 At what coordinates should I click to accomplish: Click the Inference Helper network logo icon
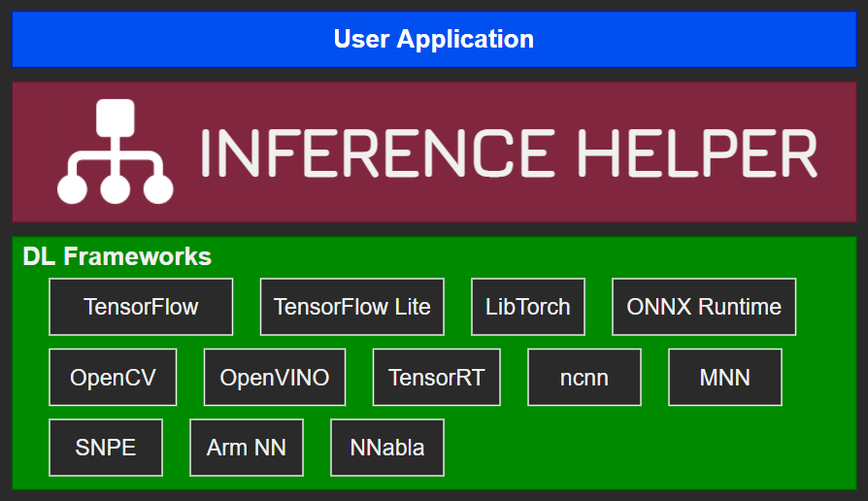(116, 151)
